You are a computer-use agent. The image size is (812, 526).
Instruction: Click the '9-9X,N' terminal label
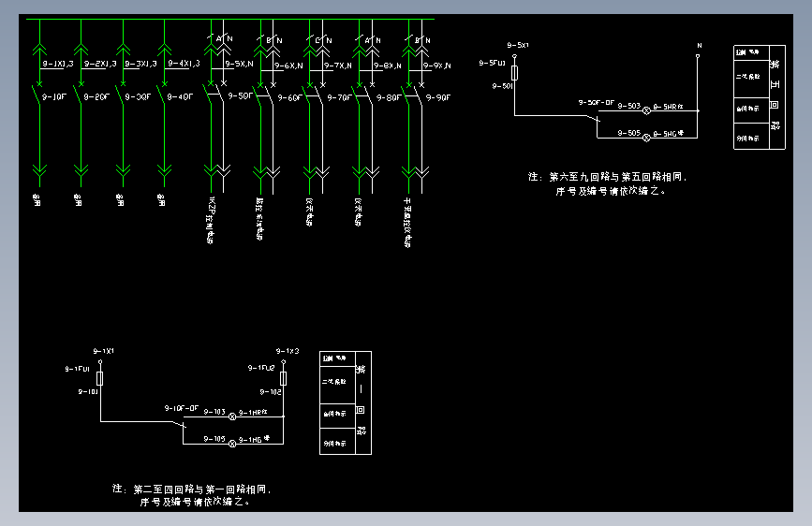click(437, 66)
